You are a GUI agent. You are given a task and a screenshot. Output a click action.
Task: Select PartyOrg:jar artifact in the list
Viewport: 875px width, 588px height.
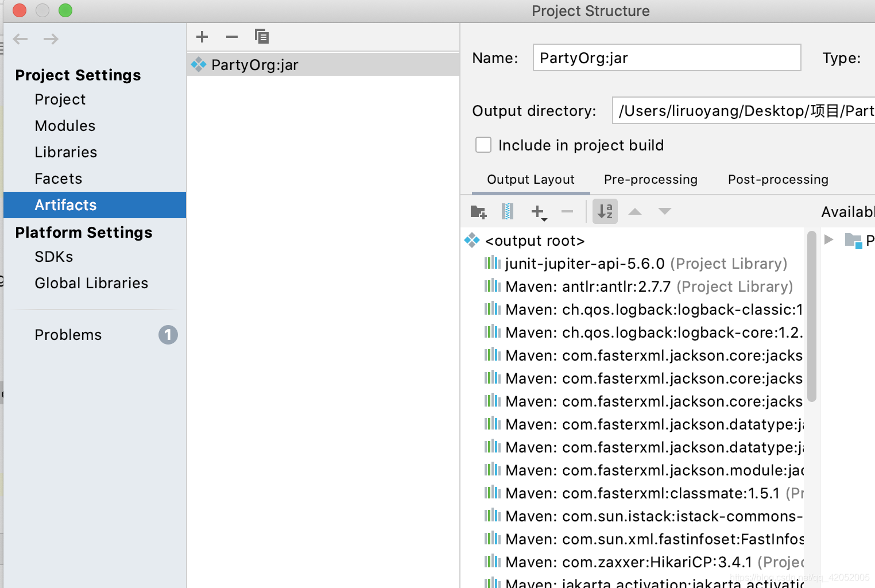tap(323, 64)
